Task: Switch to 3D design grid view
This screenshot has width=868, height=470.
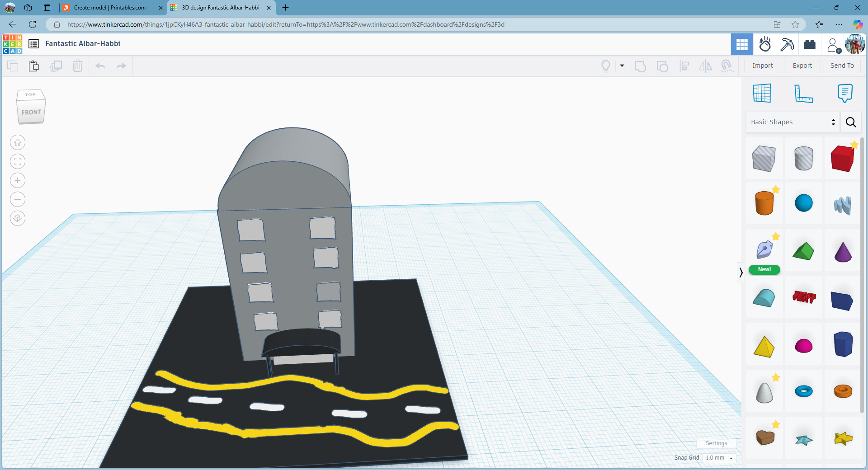Action: click(x=742, y=44)
